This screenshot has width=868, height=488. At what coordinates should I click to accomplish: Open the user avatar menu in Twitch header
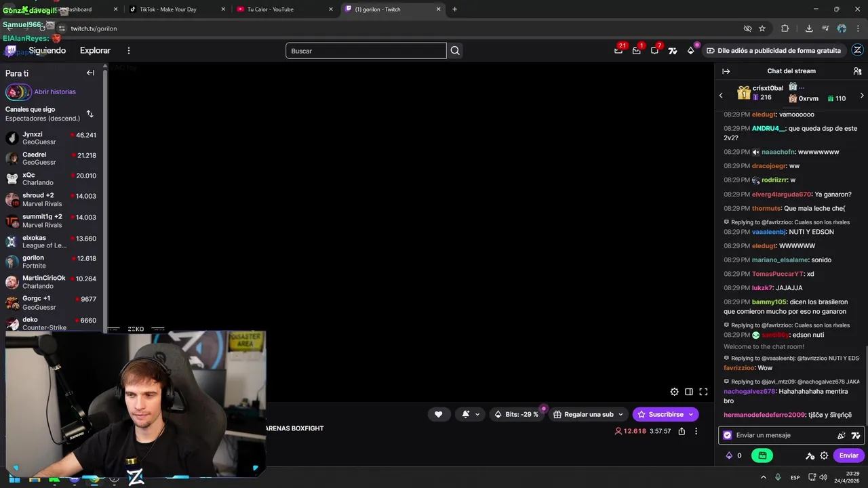click(x=857, y=50)
